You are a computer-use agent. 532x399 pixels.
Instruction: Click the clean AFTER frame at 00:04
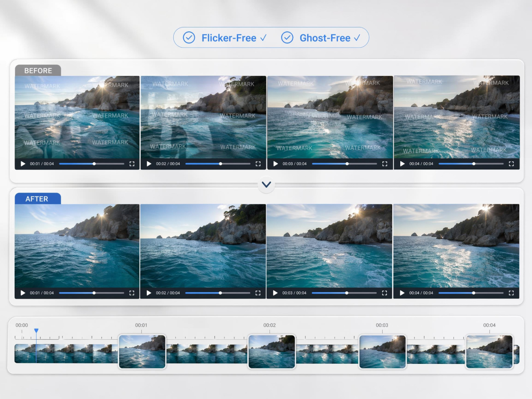tap(456, 246)
